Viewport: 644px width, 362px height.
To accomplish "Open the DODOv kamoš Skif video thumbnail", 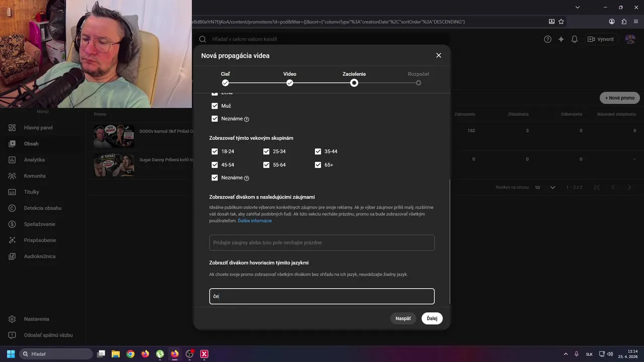I will click(114, 136).
